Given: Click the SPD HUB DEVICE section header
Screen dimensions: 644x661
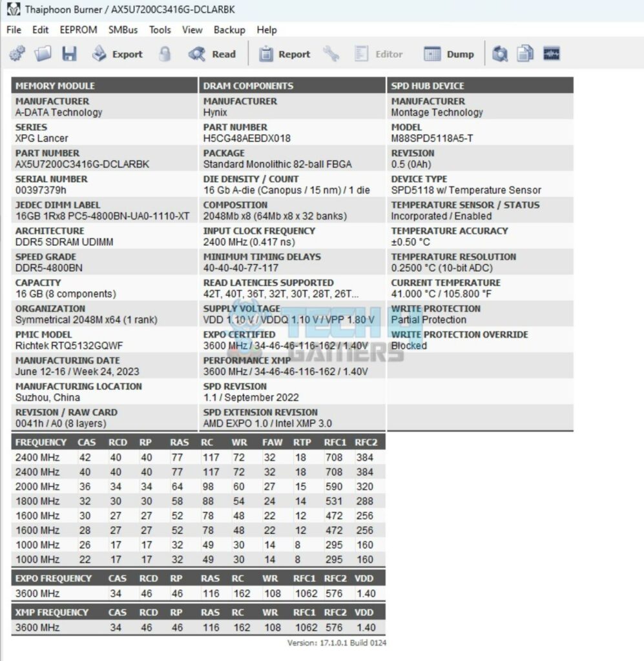Looking at the screenshot, I should click(x=480, y=86).
